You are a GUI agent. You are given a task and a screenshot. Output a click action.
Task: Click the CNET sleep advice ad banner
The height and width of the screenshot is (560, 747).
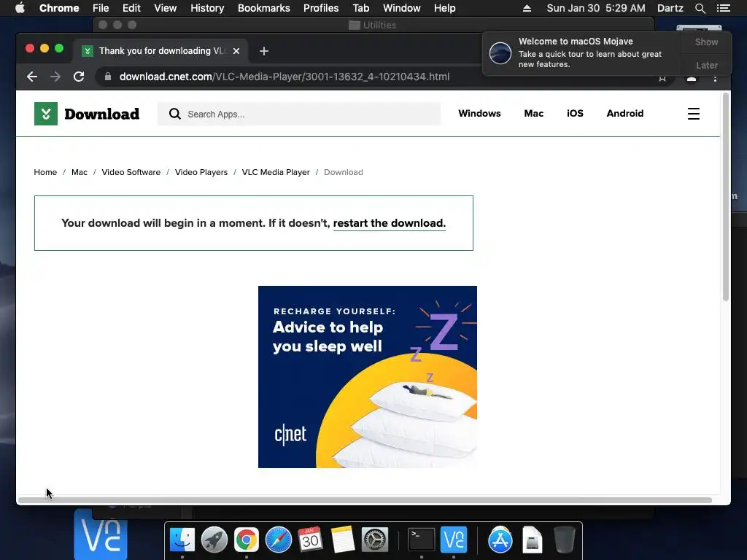[x=368, y=377]
